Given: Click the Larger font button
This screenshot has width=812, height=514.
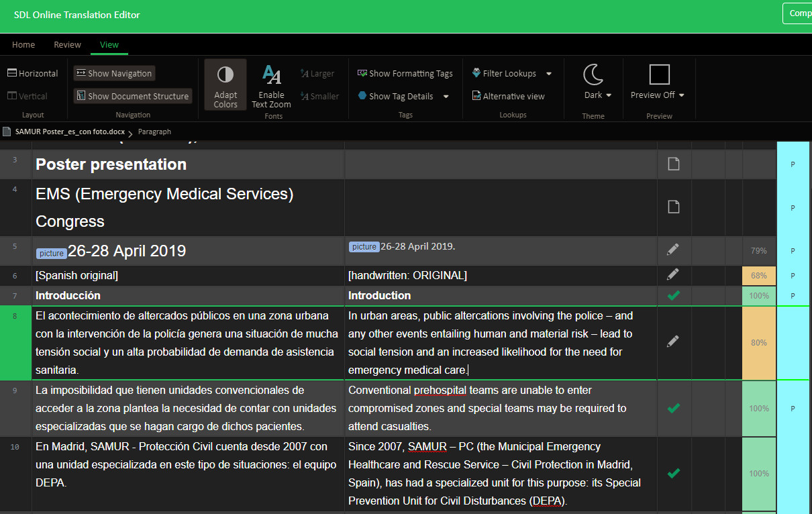Looking at the screenshot, I should tap(317, 73).
